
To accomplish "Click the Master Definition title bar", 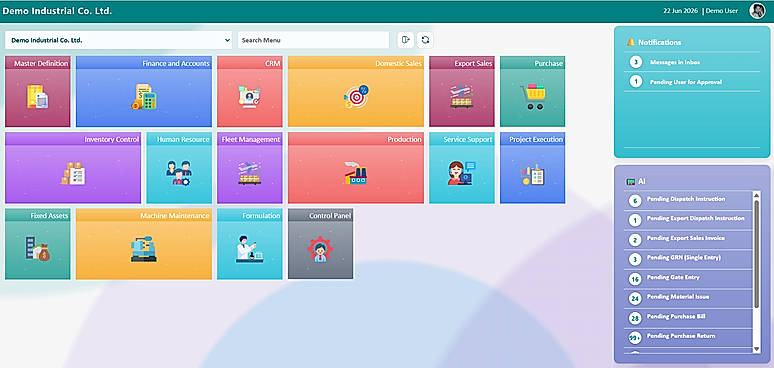I will 38,63.
